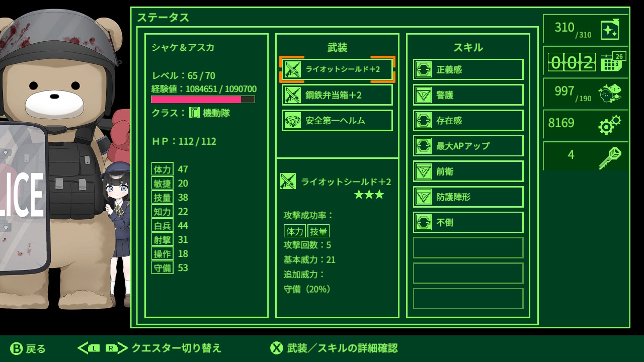Click the food supply fish icon
Image resolution: width=644 pixels, height=362 pixels.
pyautogui.click(x=609, y=93)
